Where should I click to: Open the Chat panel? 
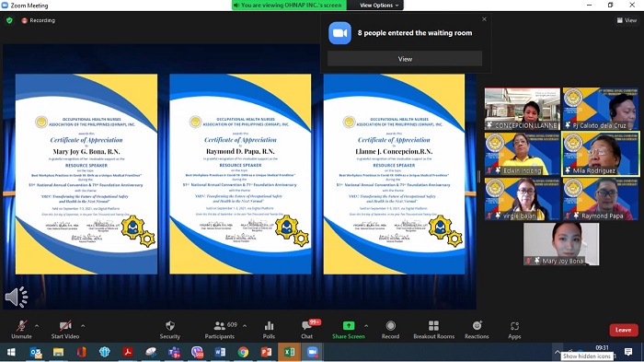click(306, 330)
